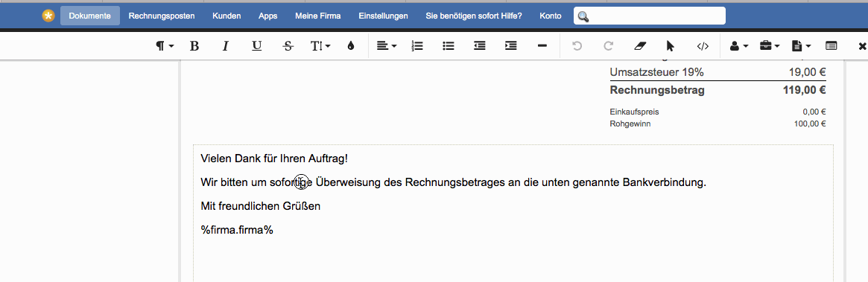Image resolution: width=868 pixels, height=282 pixels.
Task: Open the HTML code view
Action: [703, 46]
